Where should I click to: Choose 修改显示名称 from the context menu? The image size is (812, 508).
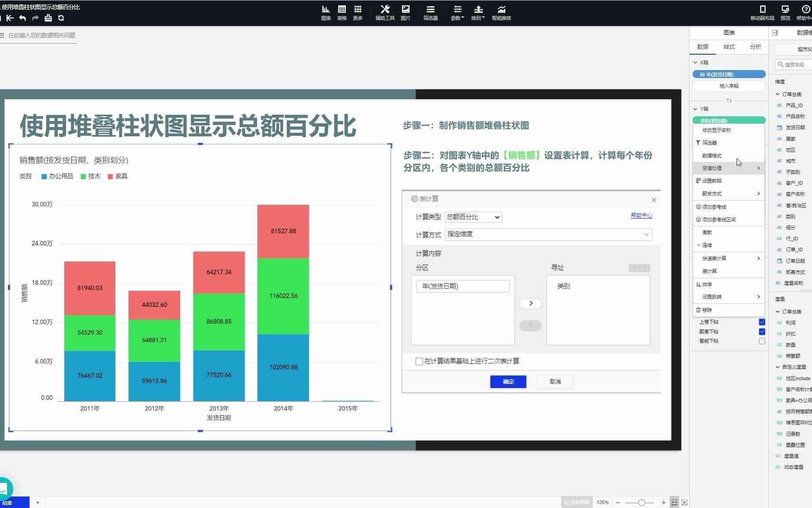point(729,130)
